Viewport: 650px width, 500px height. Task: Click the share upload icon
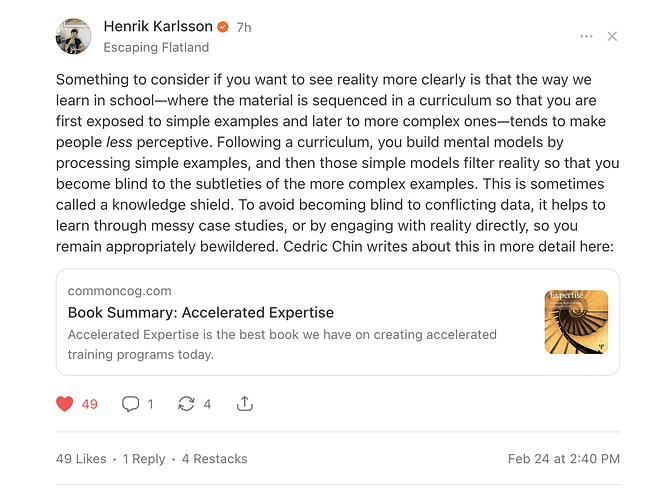pos(244,404)
